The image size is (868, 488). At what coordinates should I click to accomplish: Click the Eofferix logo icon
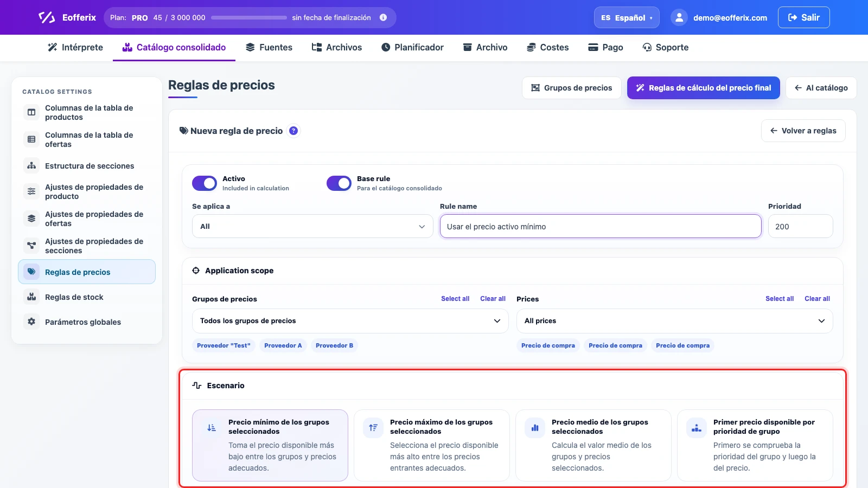tap(47, 17)
